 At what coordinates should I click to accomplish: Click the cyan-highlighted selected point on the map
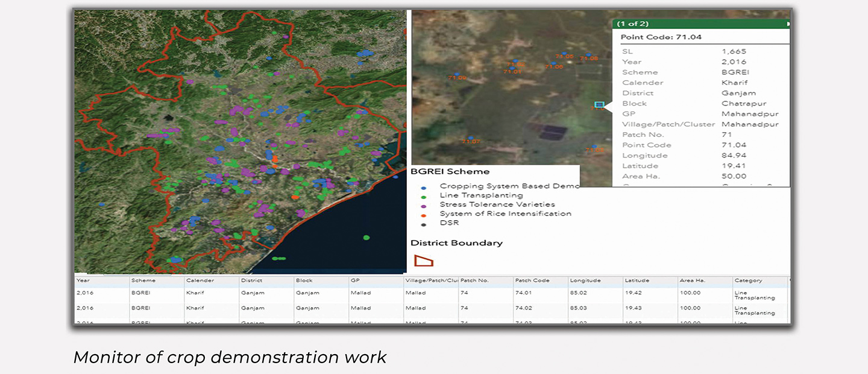(599, 104)
